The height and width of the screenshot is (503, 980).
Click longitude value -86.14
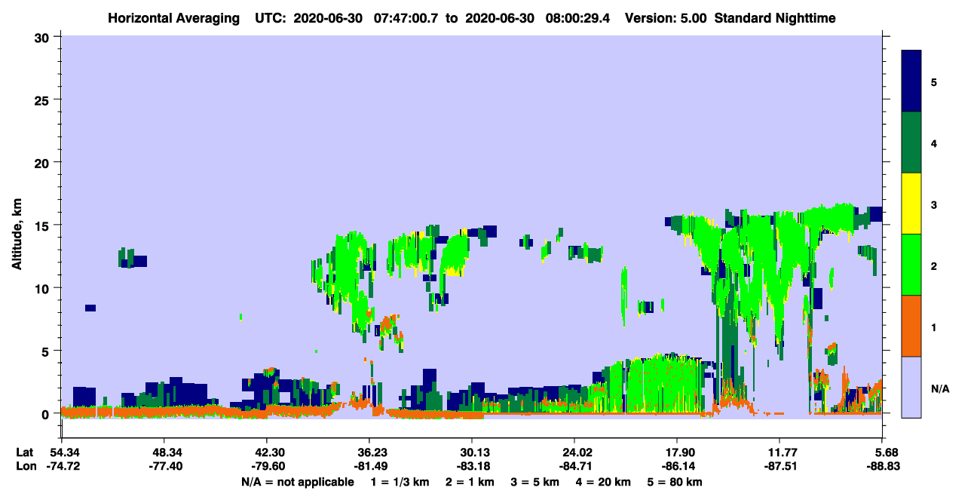[x=677, y=467]
